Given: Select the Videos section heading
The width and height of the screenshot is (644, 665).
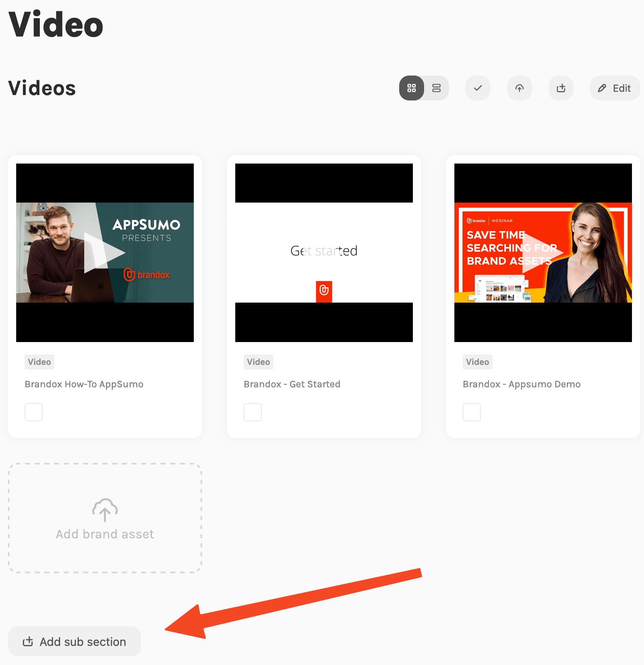Looking at the screenshot, I should tap(42, 88).
